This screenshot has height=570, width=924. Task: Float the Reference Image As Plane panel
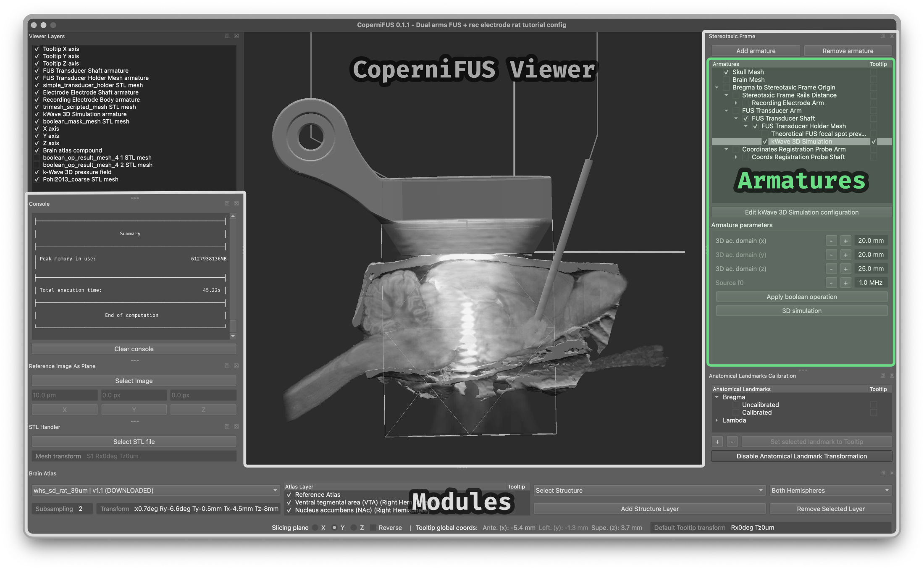[227, 366]
